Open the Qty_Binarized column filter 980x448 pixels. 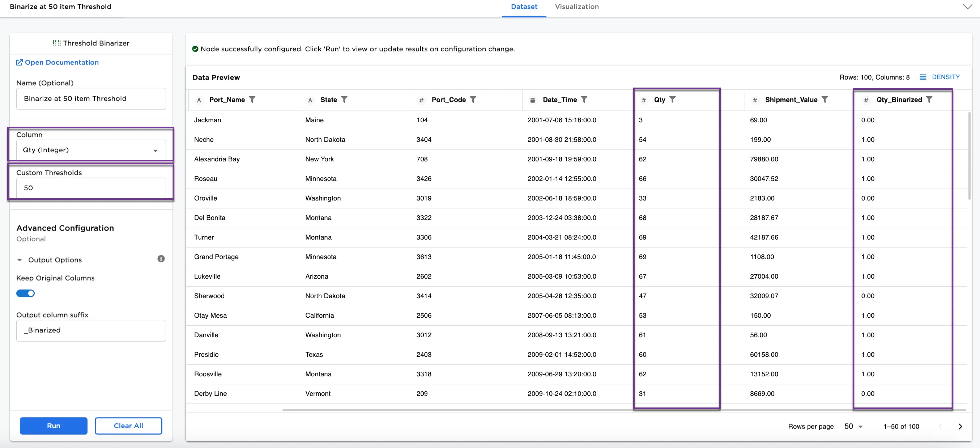click(x=930, y=100)
